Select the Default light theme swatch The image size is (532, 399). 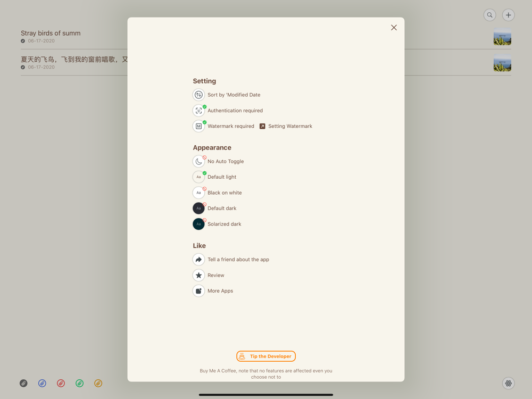198,177
